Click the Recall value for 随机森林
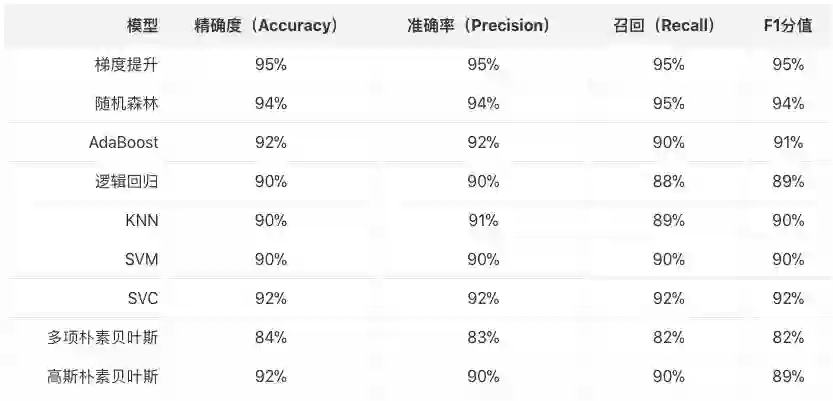Image resolution: width=833 pixels, height=401 pixels. click(669, 104)
